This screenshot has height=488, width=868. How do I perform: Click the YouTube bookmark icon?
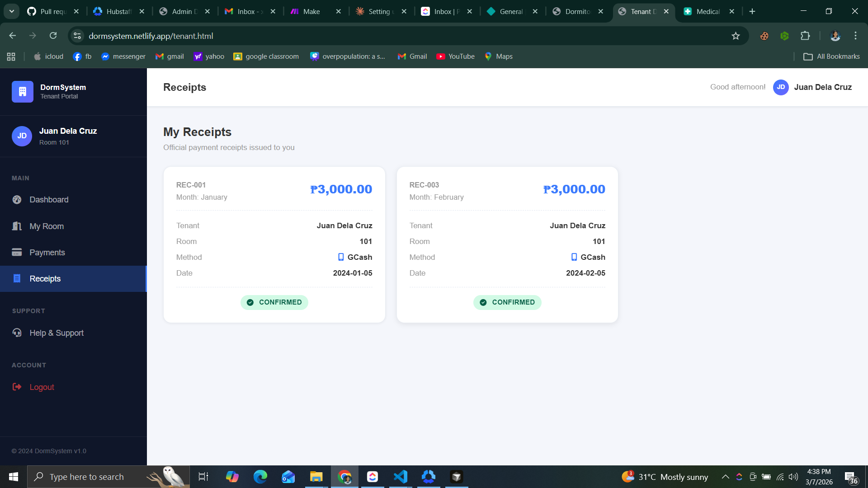point(441,56)
